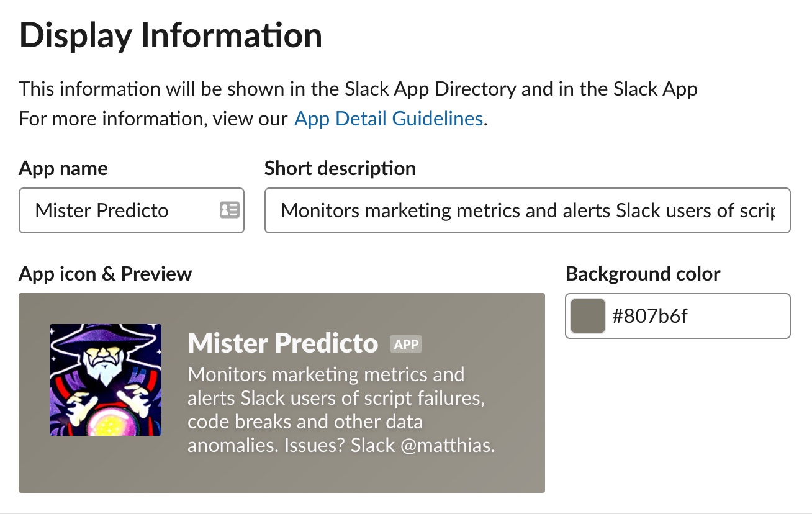Click the App icon & Preview label
The image size is (812, 514).
pos(105,274)
